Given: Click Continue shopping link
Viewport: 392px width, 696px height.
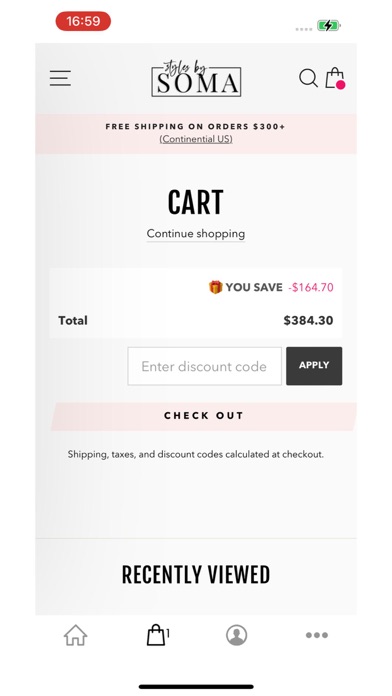Looking at the screenshot, I should pos(196,234).
